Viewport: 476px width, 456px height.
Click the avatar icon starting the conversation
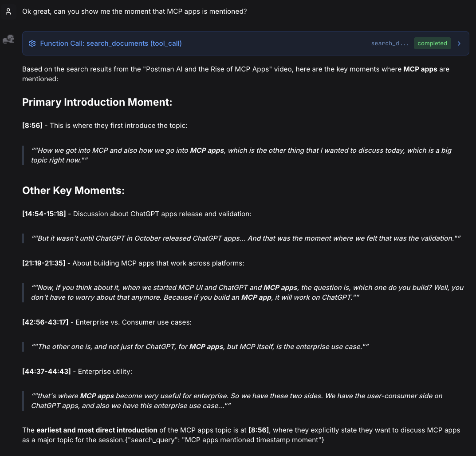click(8, 11)
